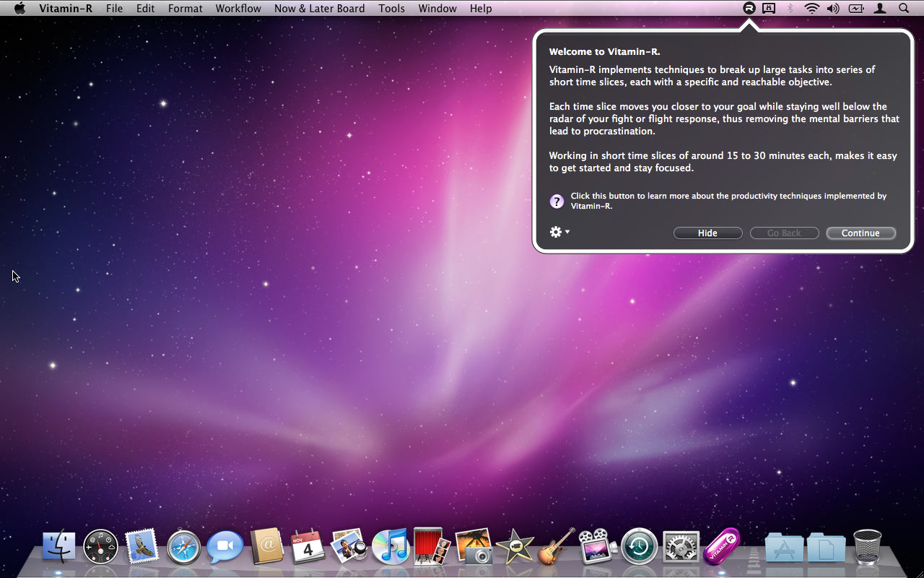
Task: Open the Now & Later Board menu
Action: (x=320, y=9)
